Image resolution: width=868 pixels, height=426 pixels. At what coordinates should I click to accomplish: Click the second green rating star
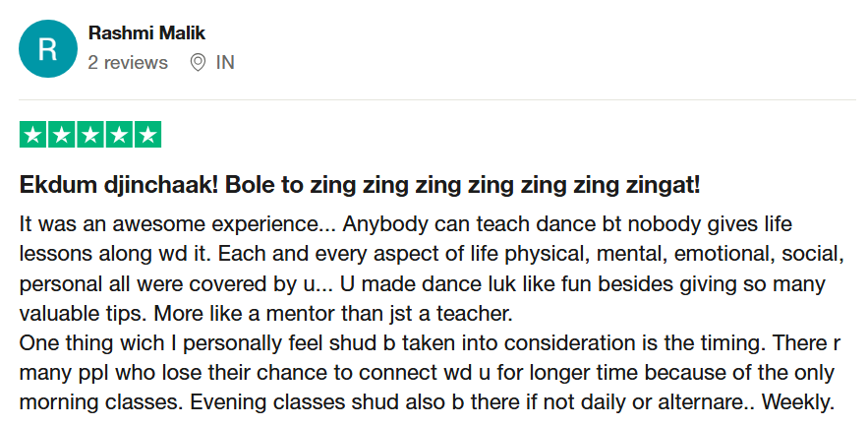click(62, 135)
